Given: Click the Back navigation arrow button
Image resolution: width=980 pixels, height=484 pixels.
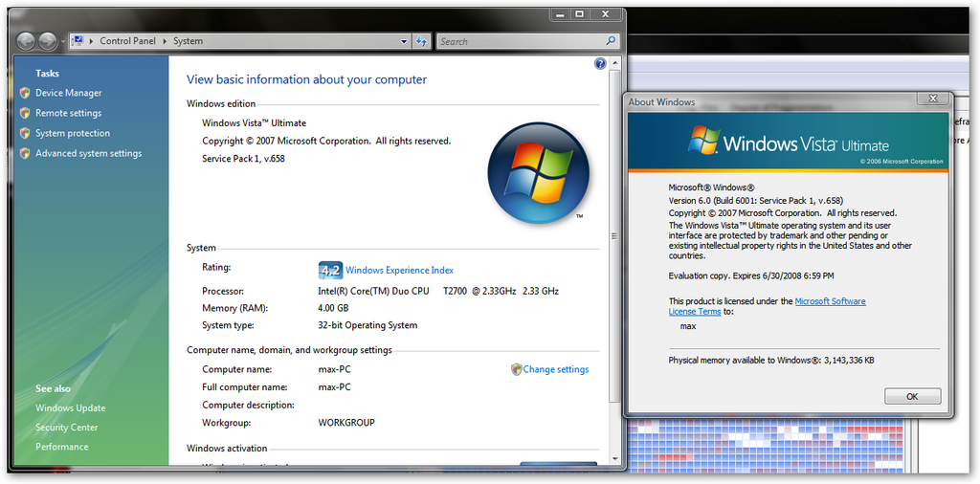Looking at the screenshot, I should 26,41.
